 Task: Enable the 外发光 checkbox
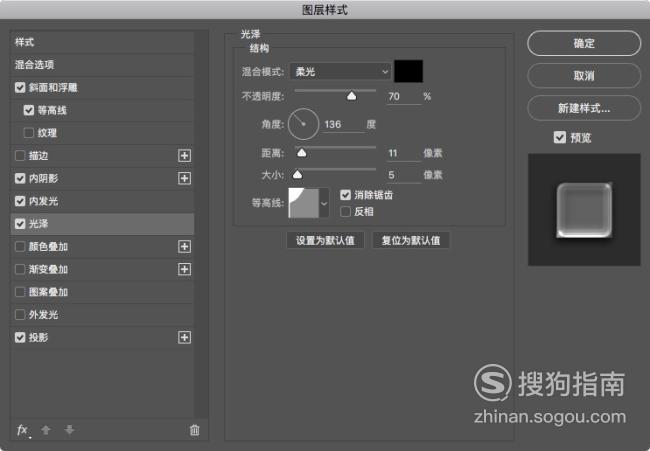(x=20, y=315)
